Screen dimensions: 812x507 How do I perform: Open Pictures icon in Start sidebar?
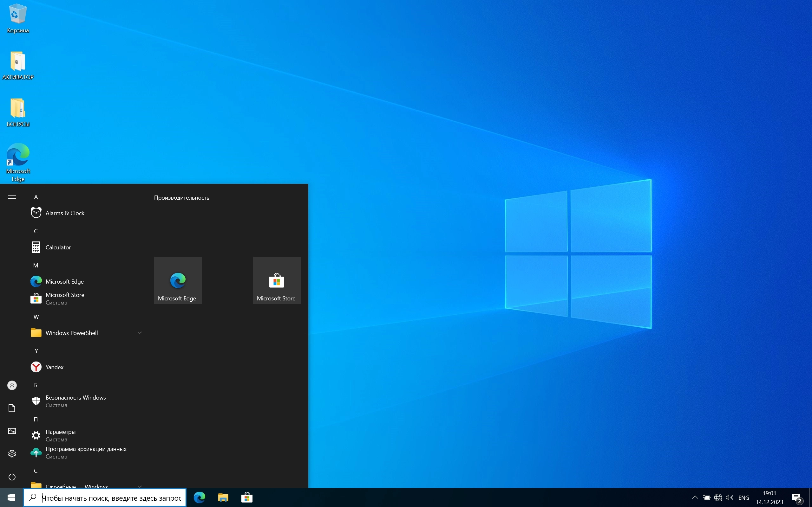tap(12, 431)
